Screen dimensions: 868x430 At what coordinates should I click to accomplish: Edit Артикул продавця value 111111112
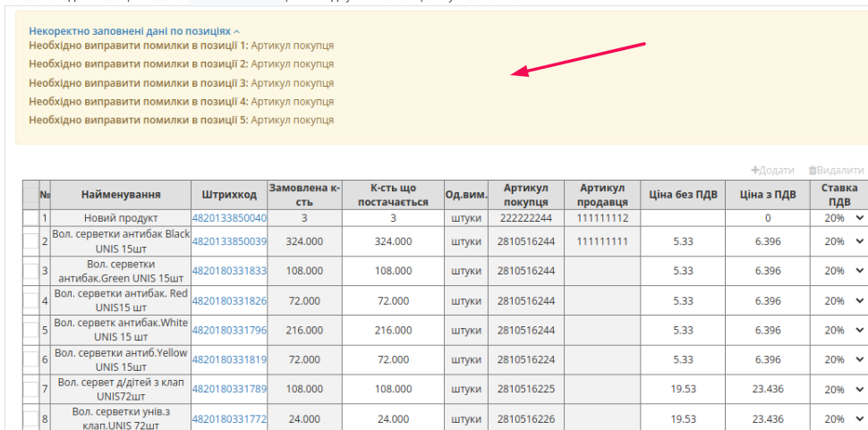(x=602, y=218)
